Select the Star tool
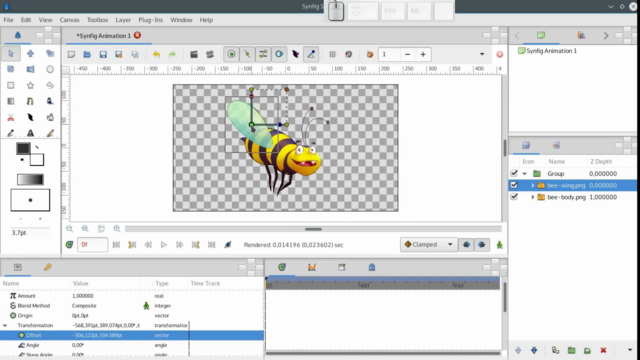Viewport: 640px width, 360px height. (x=30, y=85)
